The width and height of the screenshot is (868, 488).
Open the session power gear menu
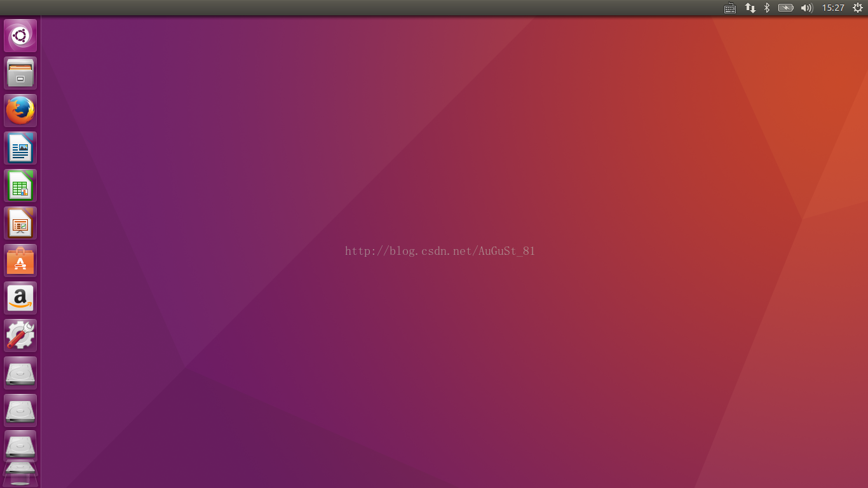[858, 8]
